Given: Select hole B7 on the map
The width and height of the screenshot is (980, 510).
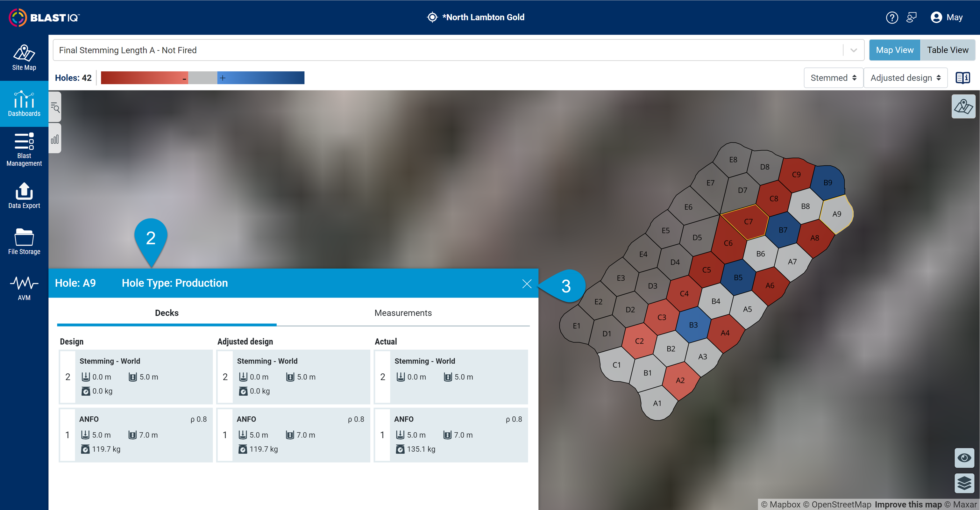Looking at the screenshot, I should (783, 230).
